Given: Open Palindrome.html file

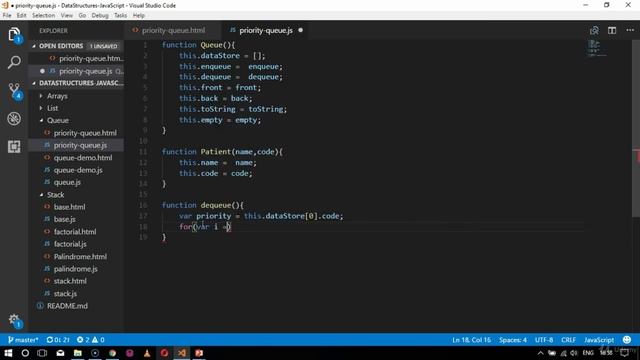Looking at the screenshot, I should pos(80,257).
